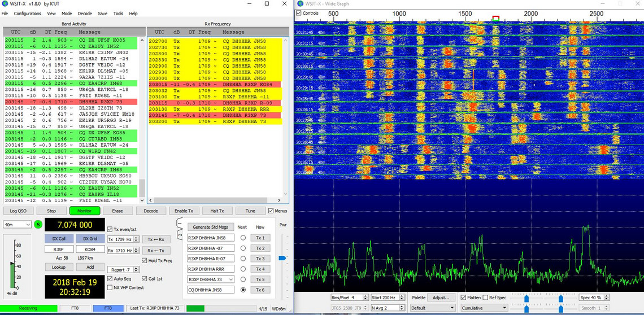644x315 pixels.
Task: Click the Log QSO button
Action: tap(18, 211)
